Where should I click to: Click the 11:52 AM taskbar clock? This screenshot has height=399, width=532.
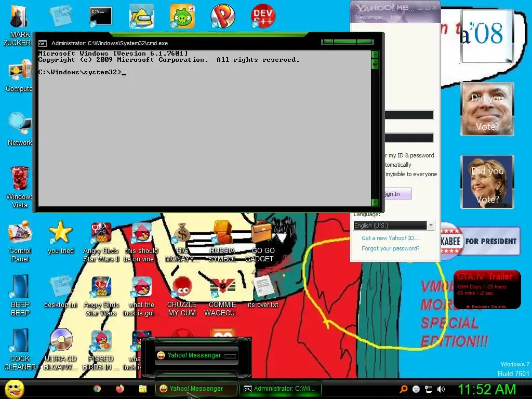(487, 389)
